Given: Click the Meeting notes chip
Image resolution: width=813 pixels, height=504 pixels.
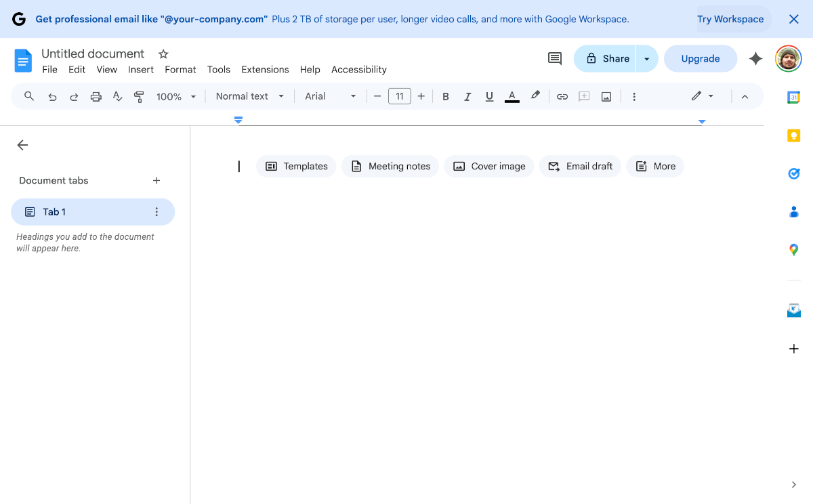Looking at the screenshot, I should tap(390, 167).
